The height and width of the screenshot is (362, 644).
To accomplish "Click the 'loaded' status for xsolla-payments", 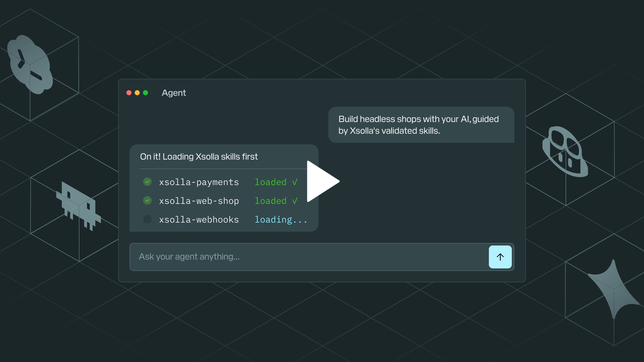I will click(x=276, y=182).
